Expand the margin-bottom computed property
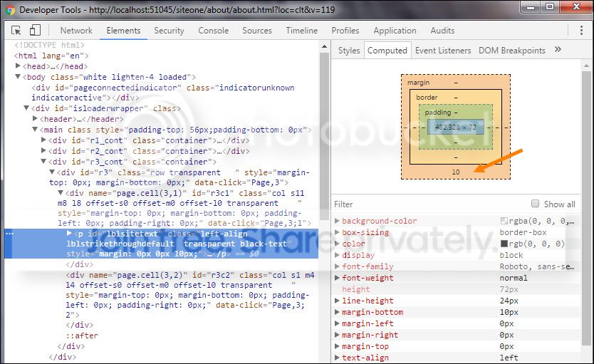Viewport: 594px width, 364px height. click(337, 312)
